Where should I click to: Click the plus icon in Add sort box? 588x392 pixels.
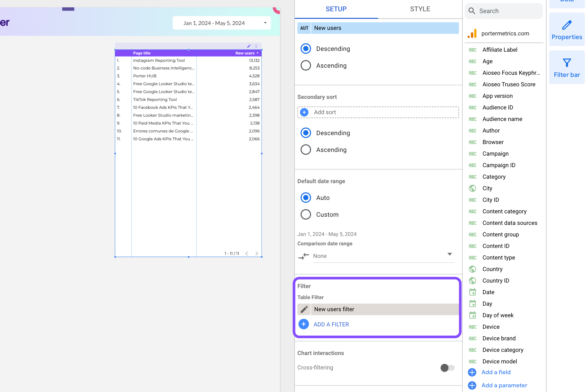pos(304,112)
